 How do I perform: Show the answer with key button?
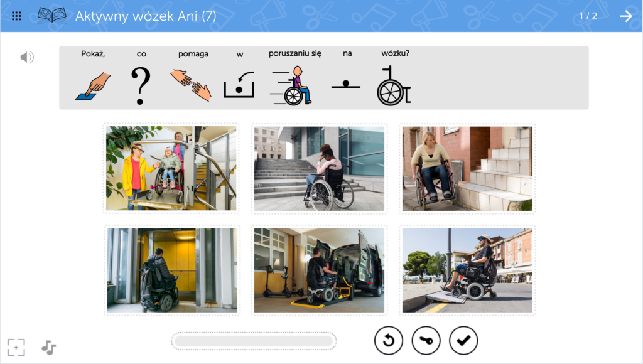[426, 341]
